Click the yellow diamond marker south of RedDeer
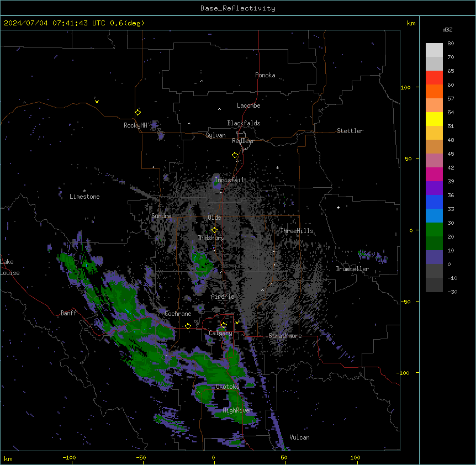 (235, 155)
